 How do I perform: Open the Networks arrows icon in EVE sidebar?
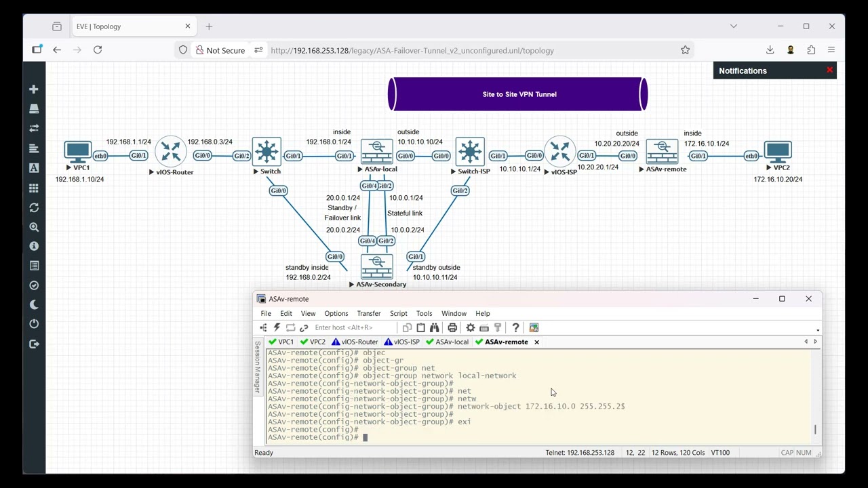[34, 128]
